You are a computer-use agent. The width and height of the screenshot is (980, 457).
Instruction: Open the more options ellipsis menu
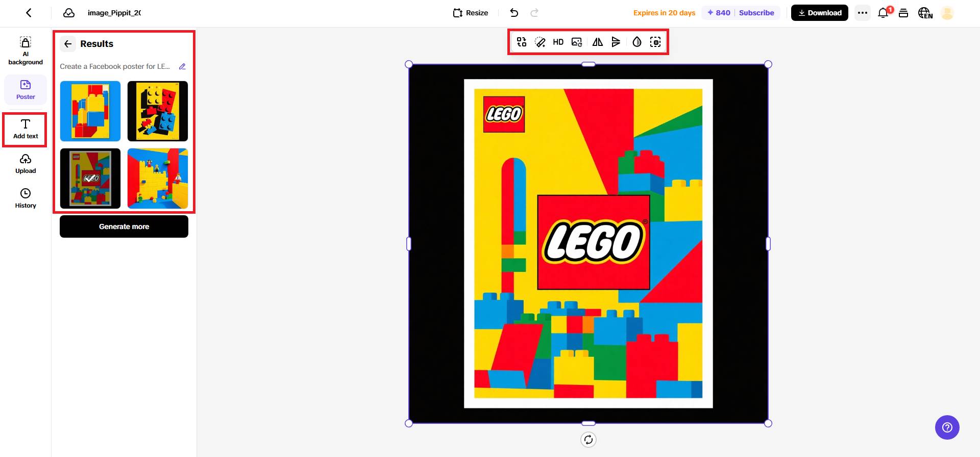coord(863,13)
